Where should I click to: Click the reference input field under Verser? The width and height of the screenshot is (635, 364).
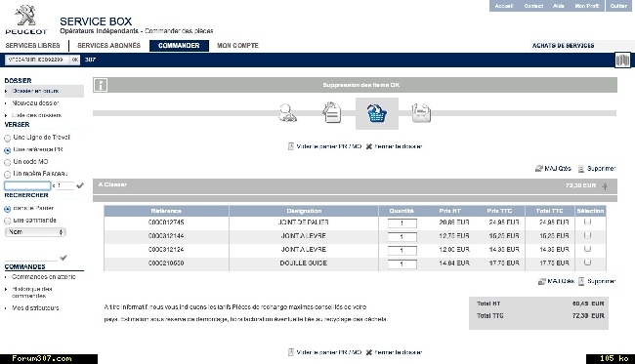(27, 185)
